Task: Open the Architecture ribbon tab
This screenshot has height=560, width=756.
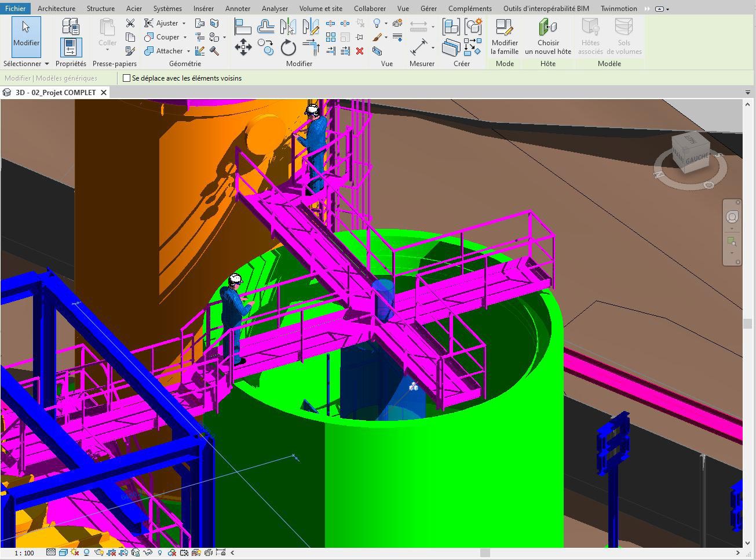Action: (x=56, y=8)
